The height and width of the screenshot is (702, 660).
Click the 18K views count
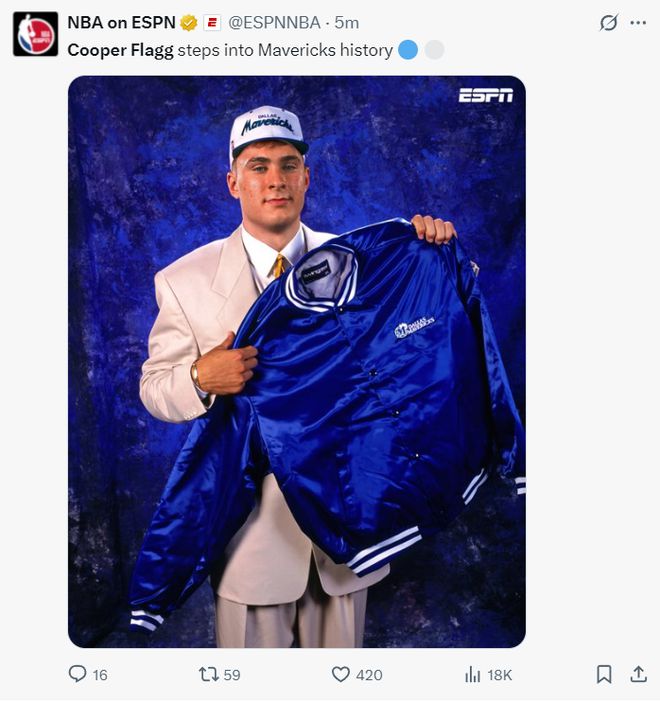click(x=500, y=675)
